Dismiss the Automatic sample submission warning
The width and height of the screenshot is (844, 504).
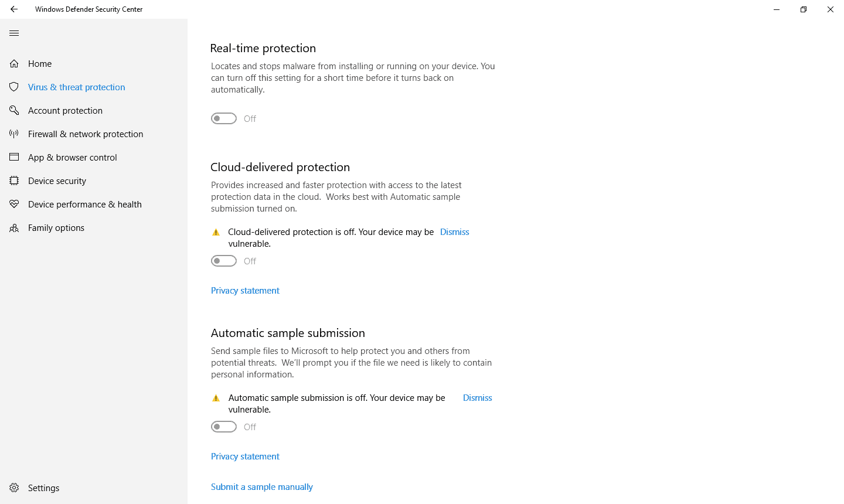pyautogui.click(x=477, y=398)
